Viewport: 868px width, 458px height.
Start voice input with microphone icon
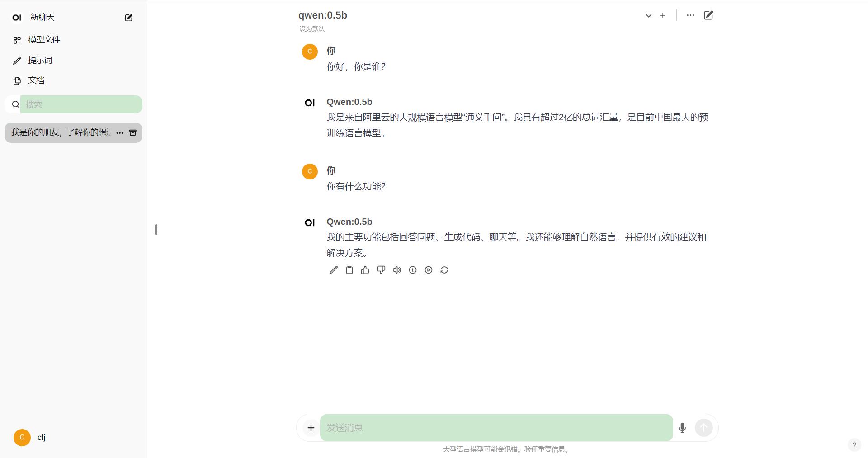click(x=682, y=428)
